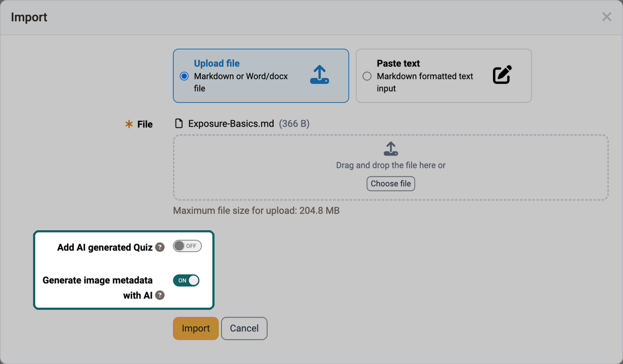The height and width of the screenshot is (364, 623).
Task: Click the Upload file heading text
Action: tap(217, 63)
